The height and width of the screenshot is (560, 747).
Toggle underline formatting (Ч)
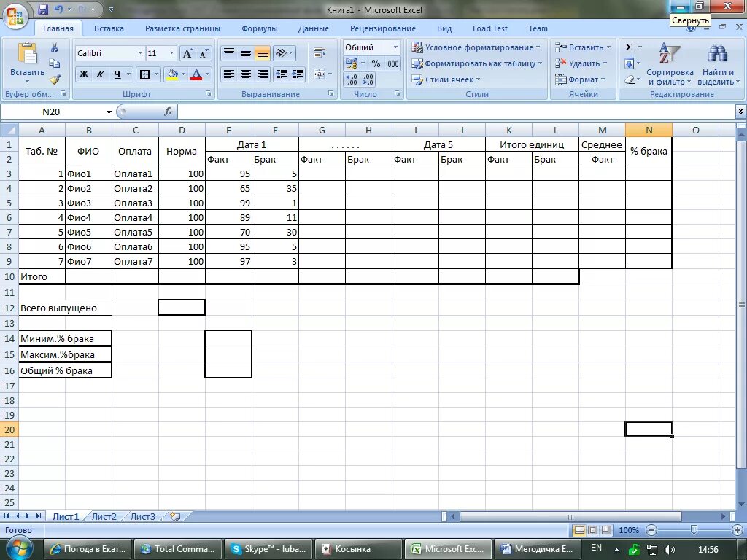[x=117, y=74]
